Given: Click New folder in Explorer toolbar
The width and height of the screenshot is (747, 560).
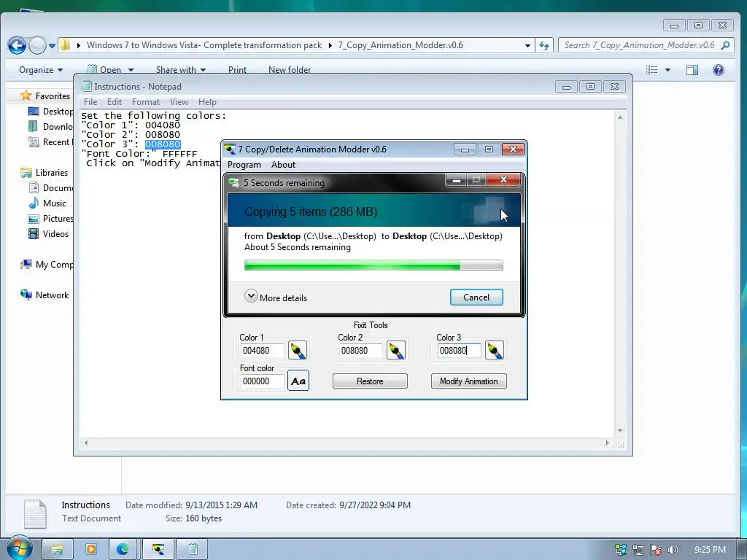Looking at the screenshot, I should pos(290,70).
